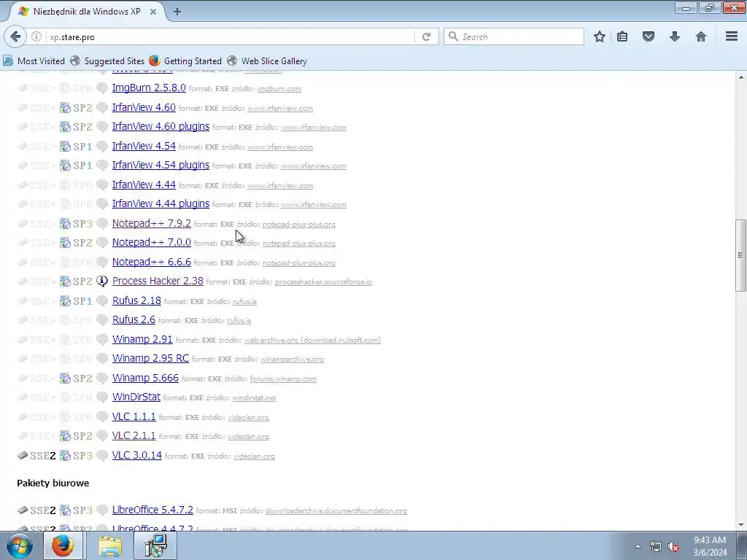This screenshot has height=560, width=747.
Task: Open the Windows Start button
Action: coord(19,545)
